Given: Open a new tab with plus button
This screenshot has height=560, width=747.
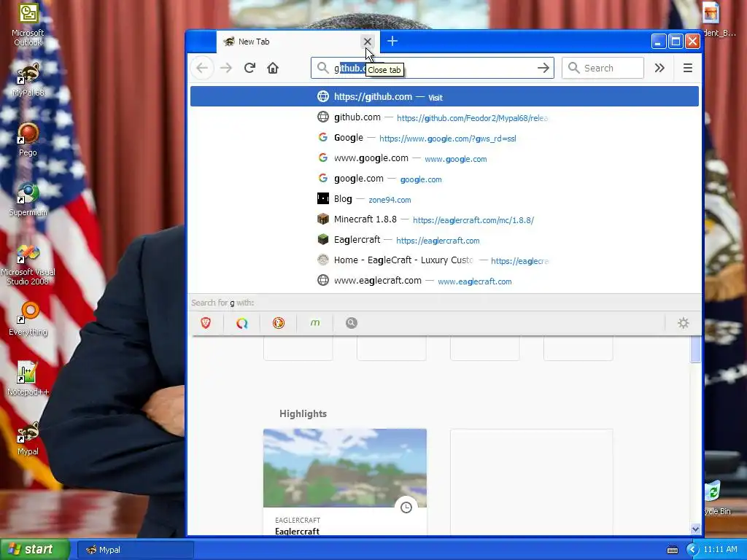Looking at the screenshot, I should pos(392,42).
